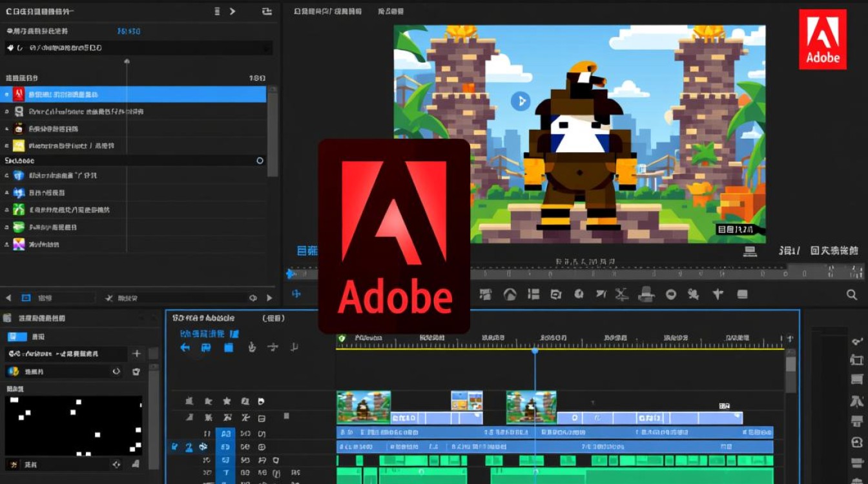The width and height of the screenshot is (868, 484).
Task: Click the red Adobe logo in the top-right corner
Action: pyautogui.click(x=823, y=39)
